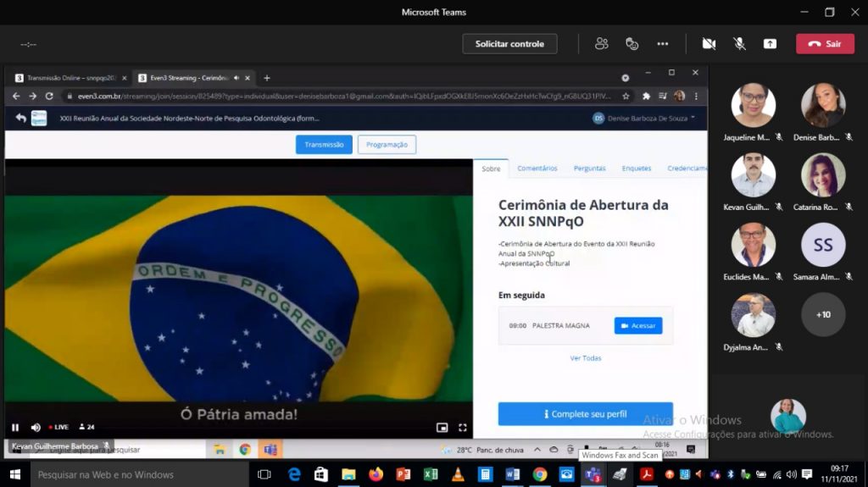Open the Windows notification center icon
Image resolution: width=868 pixels, height=487 pixels.
(807, 475)
